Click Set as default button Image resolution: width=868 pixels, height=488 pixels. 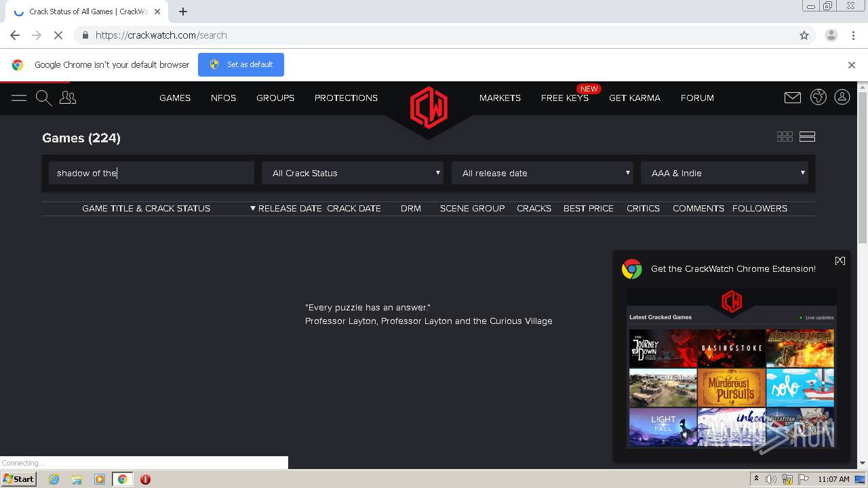point(241,64)
